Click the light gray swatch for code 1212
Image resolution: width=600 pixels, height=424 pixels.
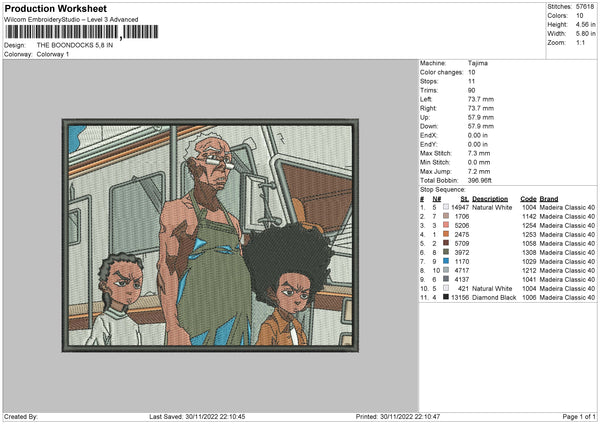(446, 270)
